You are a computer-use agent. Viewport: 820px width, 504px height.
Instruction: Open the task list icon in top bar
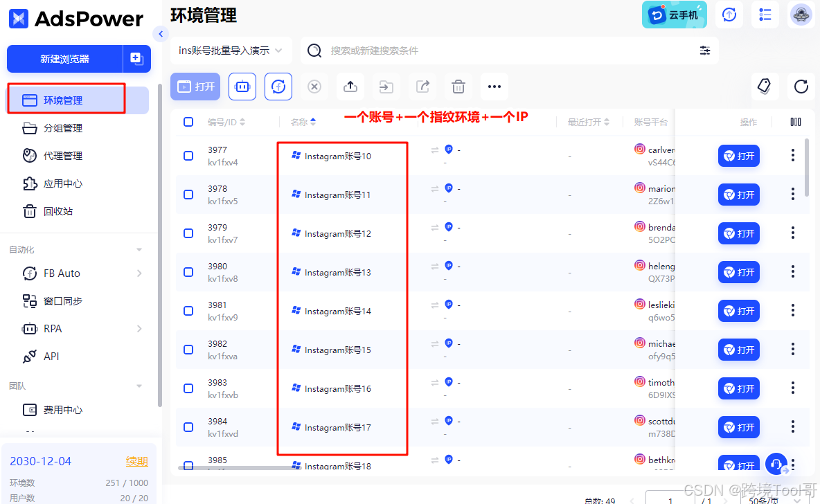pos(765,15)
